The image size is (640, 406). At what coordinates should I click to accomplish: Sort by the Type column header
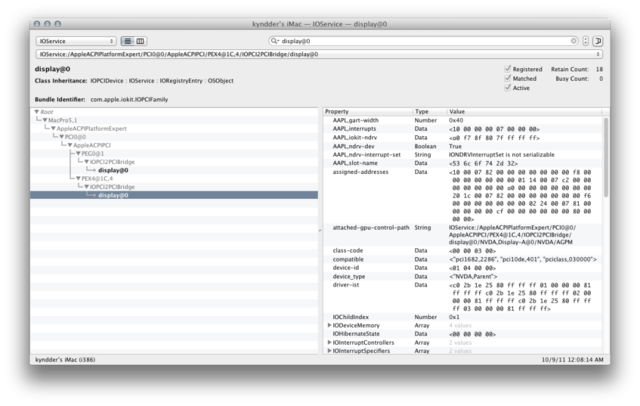pos(428,111)
